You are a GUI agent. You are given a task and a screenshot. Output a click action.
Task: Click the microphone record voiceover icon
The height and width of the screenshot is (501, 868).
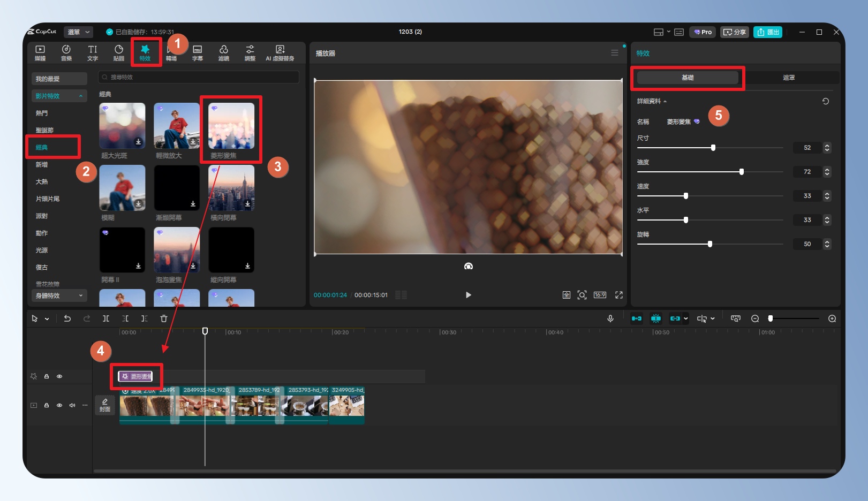click(610, 318)
